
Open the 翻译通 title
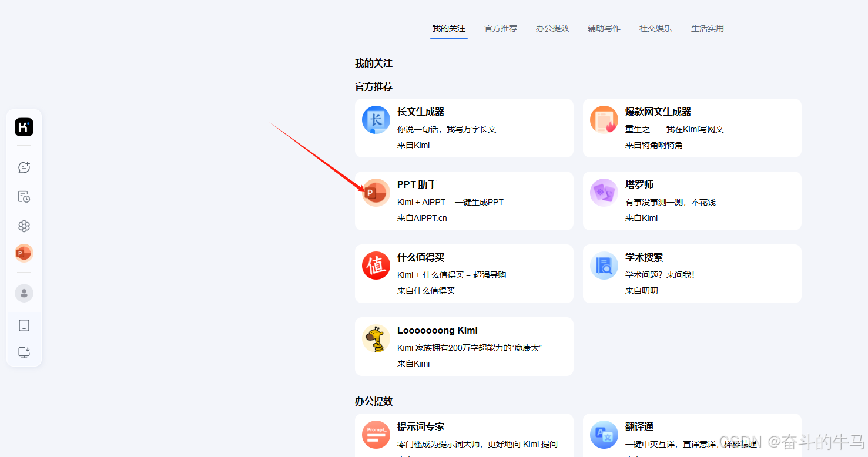639,426
